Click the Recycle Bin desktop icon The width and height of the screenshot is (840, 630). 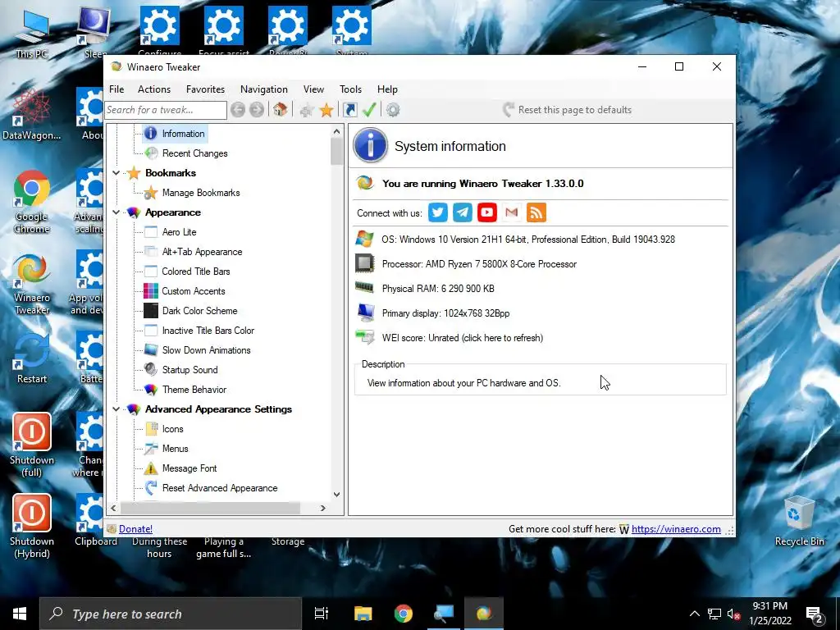[799, 521]
